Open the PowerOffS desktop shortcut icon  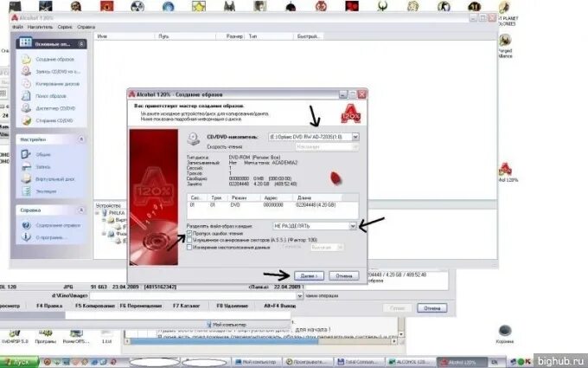[x=76, y=333]
